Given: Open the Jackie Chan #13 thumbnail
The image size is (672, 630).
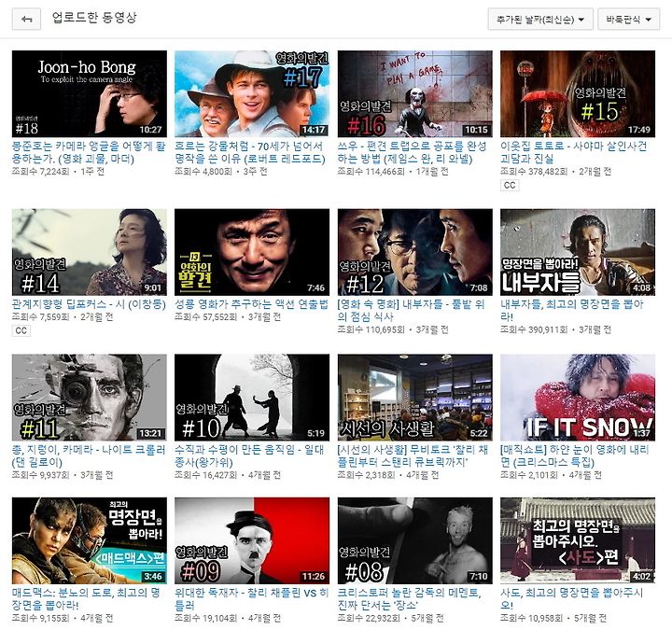Looking at the screenshot, I should (x=252, y=252).
